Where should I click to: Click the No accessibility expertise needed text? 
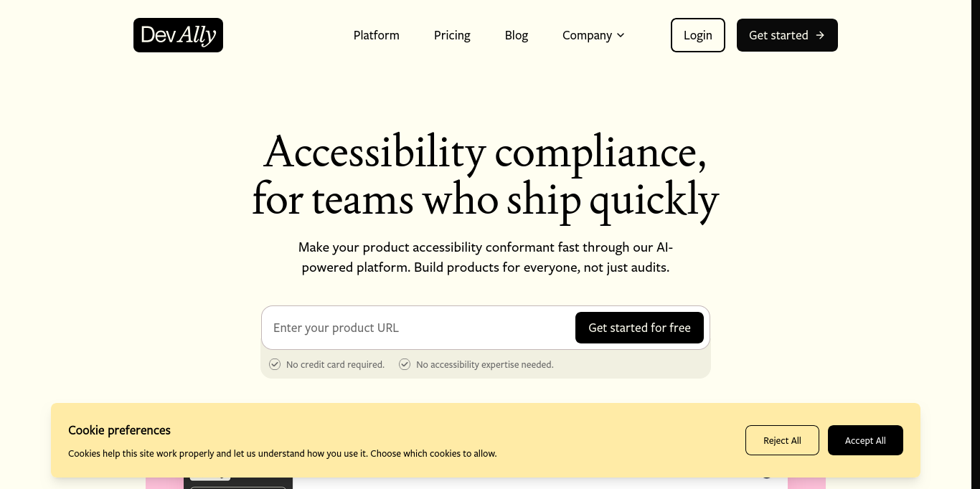[484, 364]
